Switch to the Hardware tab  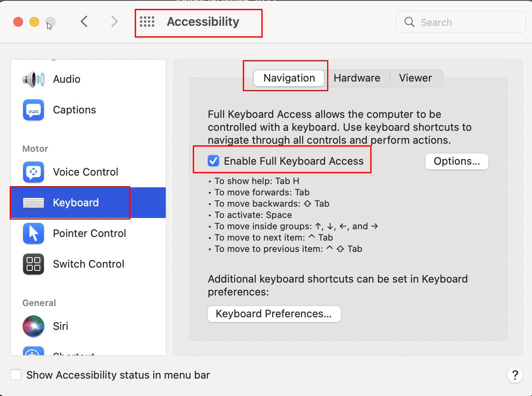pyautogui.click(x=357, y=78)
